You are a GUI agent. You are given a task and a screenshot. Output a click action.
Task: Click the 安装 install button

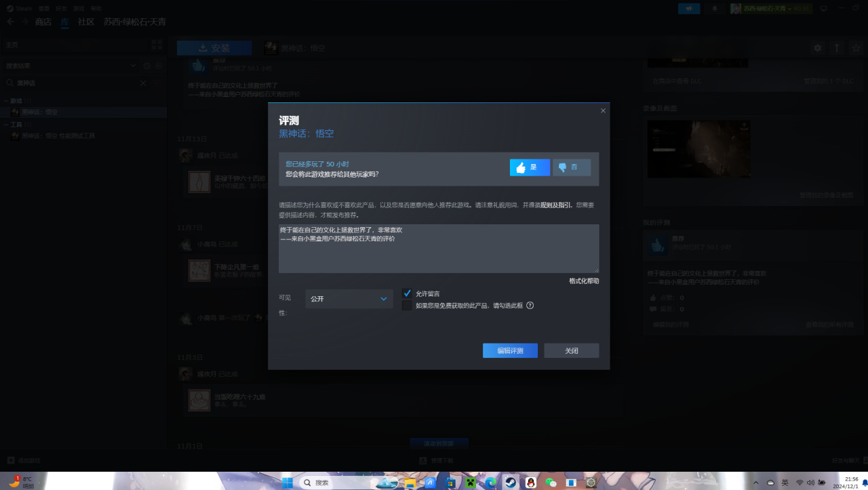[x=214, y=48]
